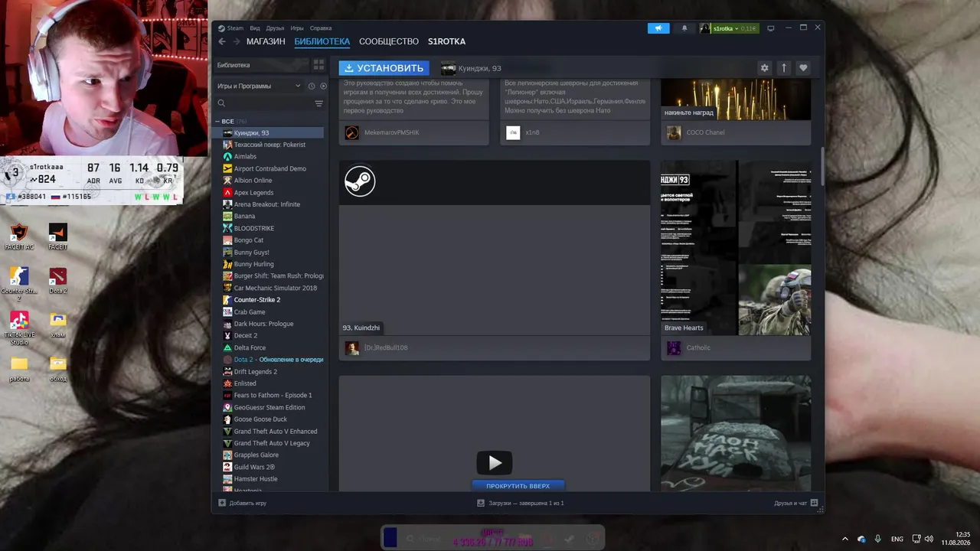The width and height of the screenshot is (980, 551).
Task: Open Friends and chat icon
Action: [814, 503]
